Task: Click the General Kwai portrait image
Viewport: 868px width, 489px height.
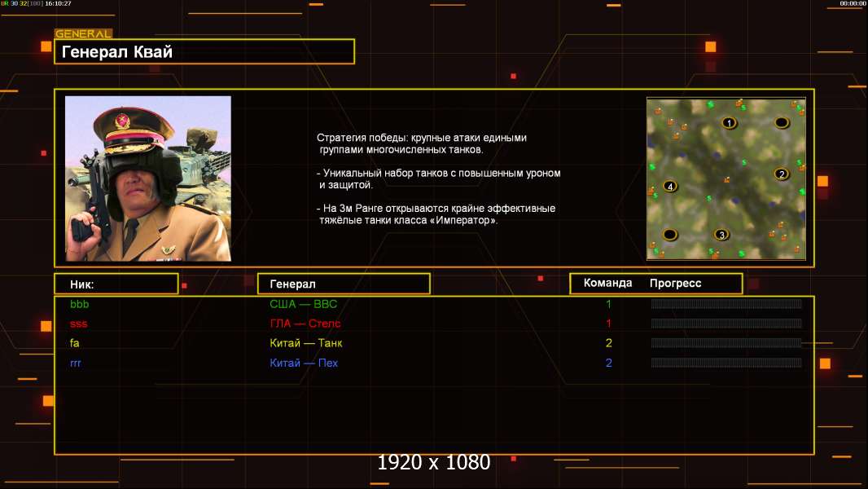Action: click(148, 178)
